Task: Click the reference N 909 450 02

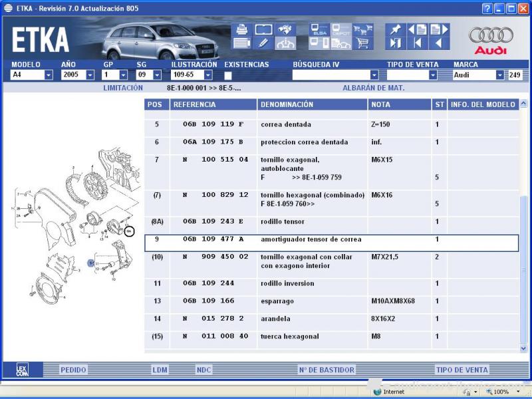Action: point(215,257)
